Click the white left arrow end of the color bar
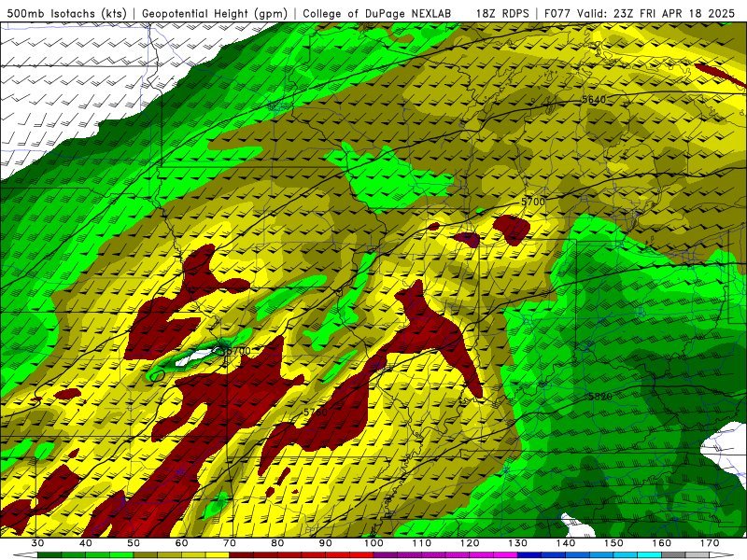Viewport: 747px width, 560px height. [26, 555]
